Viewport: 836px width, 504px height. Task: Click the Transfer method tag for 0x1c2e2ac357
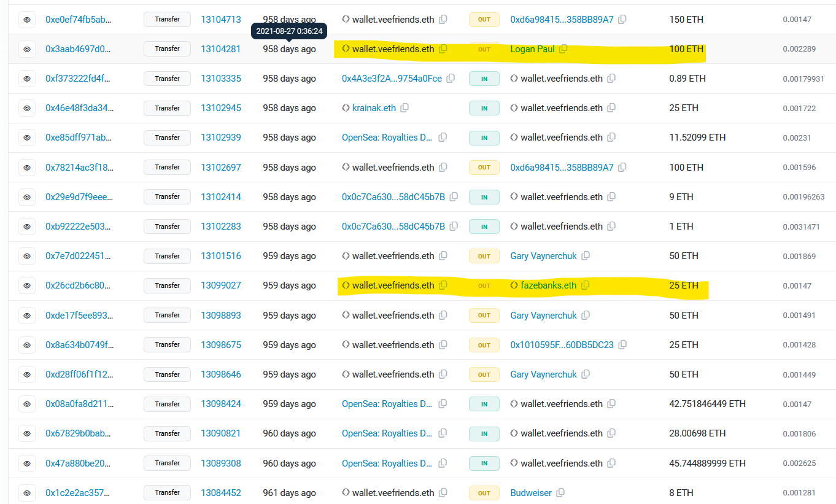pos(168,493)
